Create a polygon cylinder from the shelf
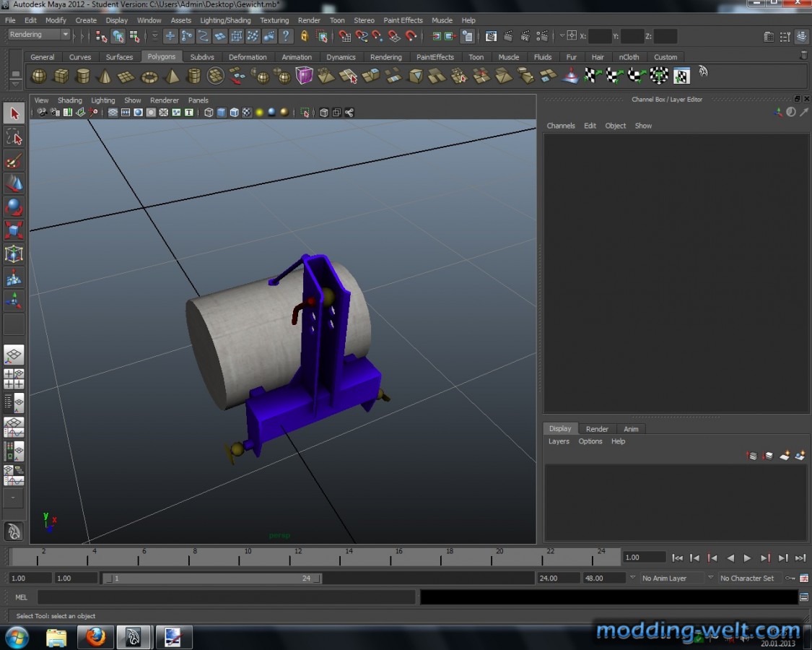 point(83,77)
